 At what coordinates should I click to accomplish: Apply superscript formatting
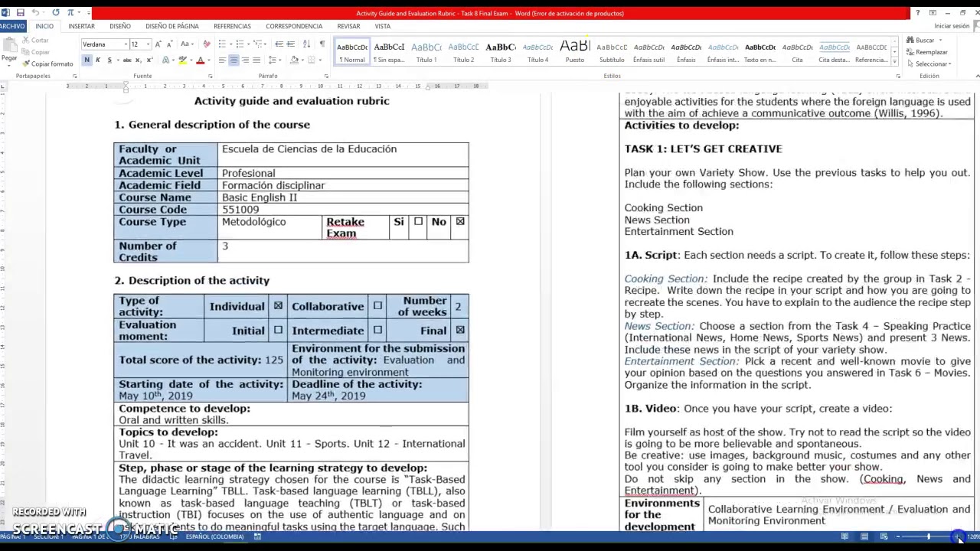pos(149,60)
